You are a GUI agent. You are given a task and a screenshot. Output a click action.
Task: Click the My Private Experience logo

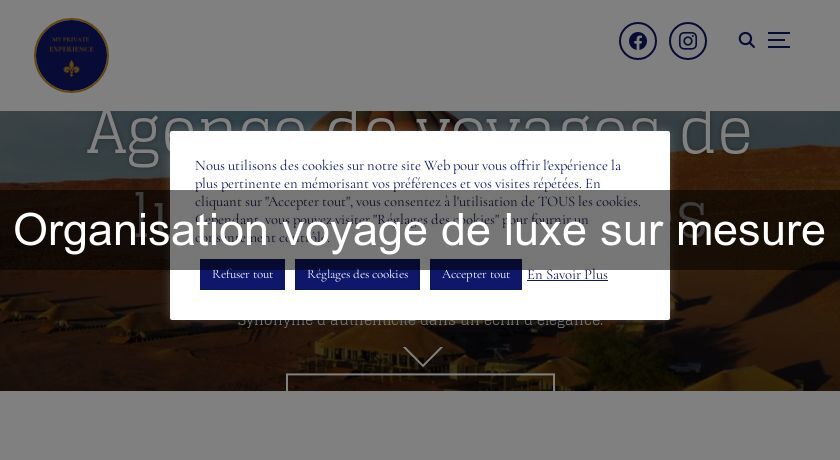(71, 55)
